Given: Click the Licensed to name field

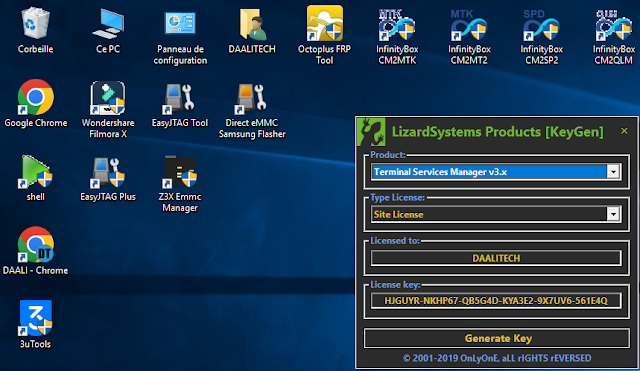Looking at the screenshot, I should click(496, 258).
